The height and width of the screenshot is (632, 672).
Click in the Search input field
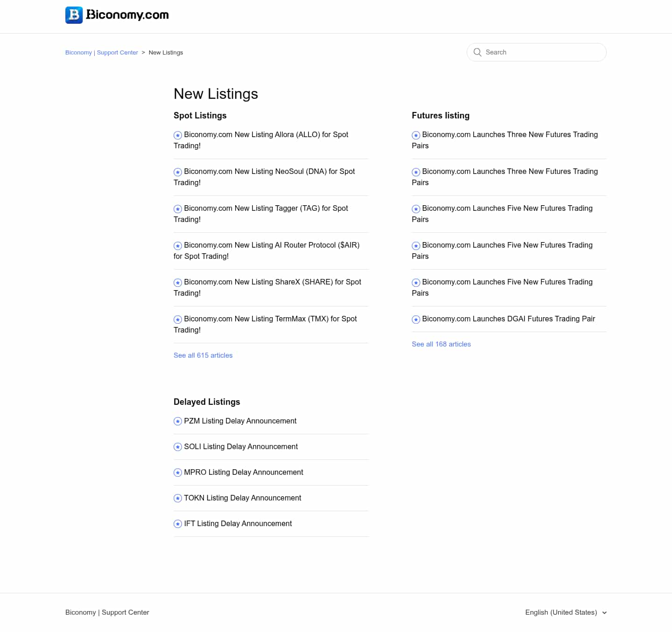pyautogui.click(x=537, y=52)
